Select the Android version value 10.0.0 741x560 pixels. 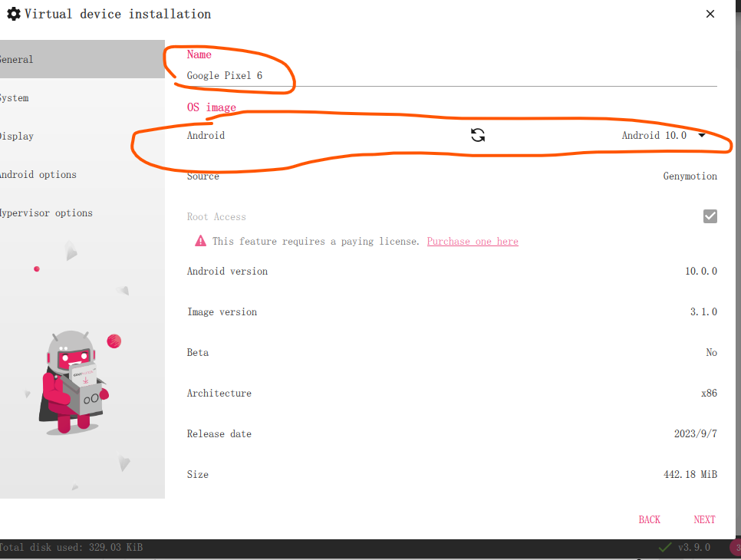701,272
